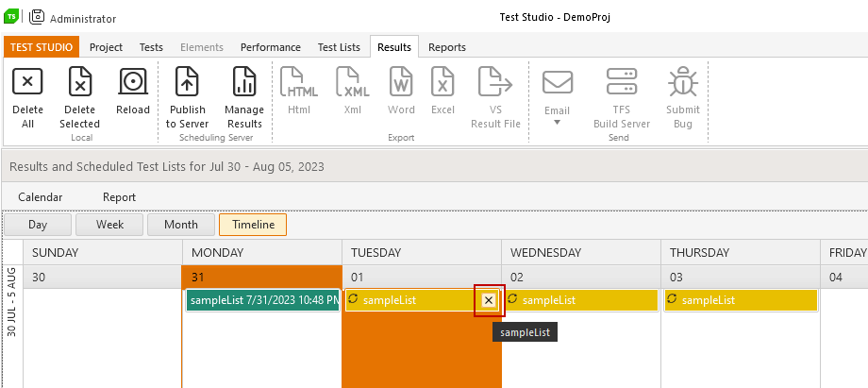The image size is (868, 388).
Task: Publish results to server
Action: (x=187, y=97)
